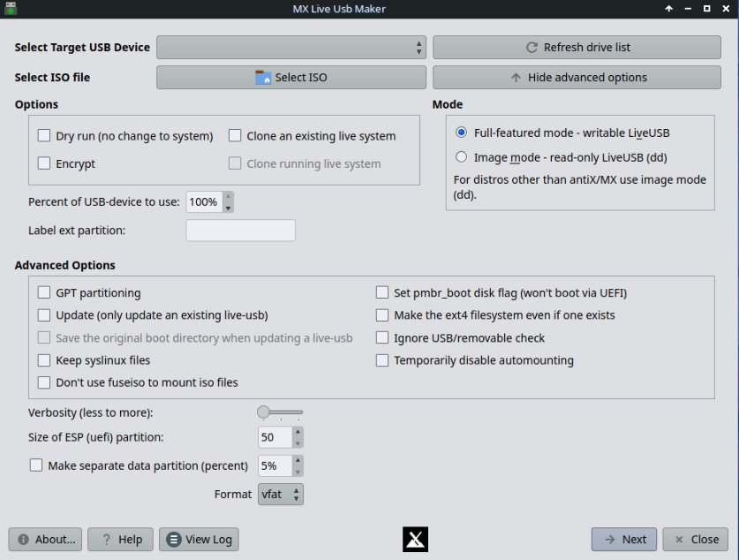
Task: Increase Percent of USB-device to use
Action: 228,197
